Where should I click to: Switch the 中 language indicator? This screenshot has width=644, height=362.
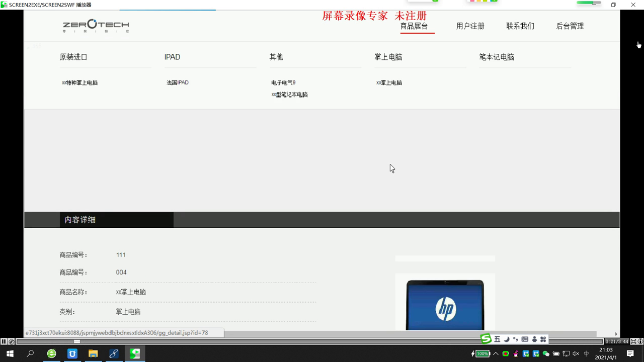point(586,353)
